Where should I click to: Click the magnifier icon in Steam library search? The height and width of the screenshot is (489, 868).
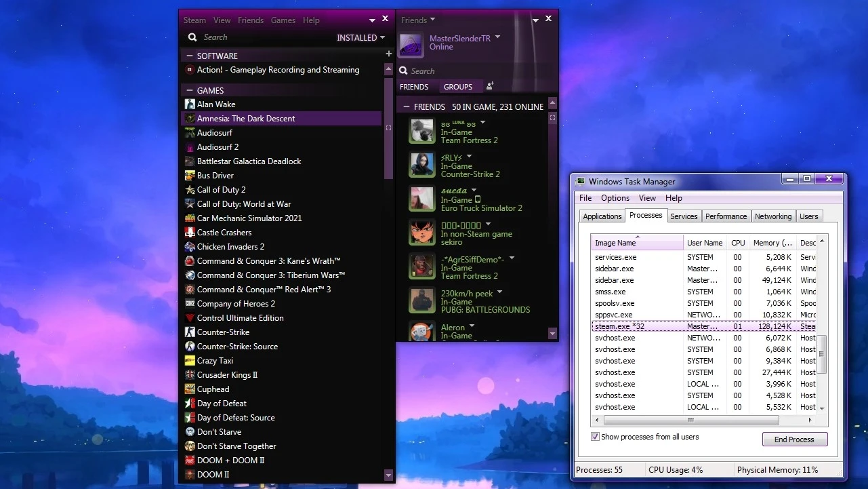pos(192,38)
